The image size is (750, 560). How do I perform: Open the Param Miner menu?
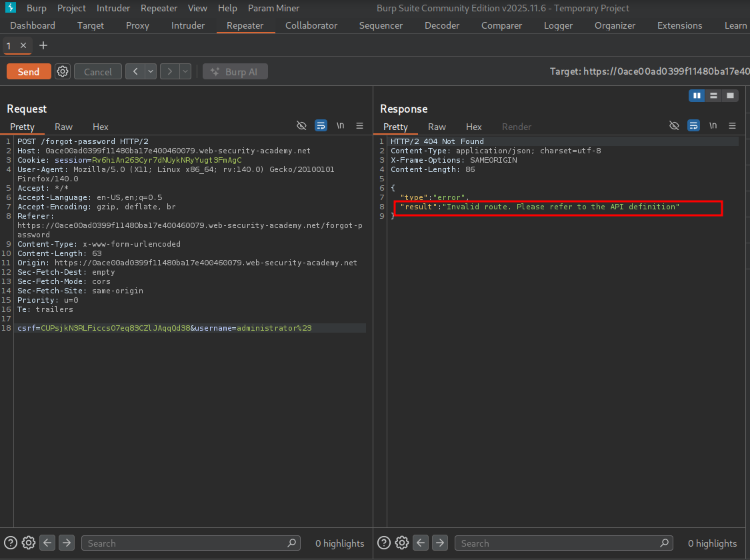tap(273, 8)
